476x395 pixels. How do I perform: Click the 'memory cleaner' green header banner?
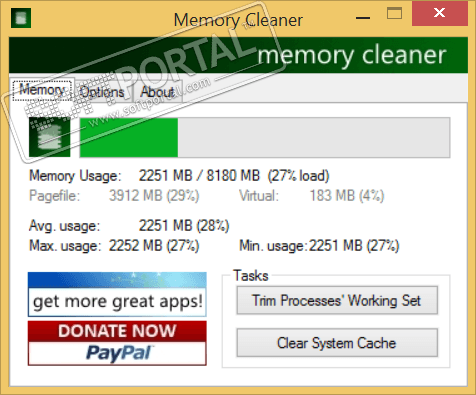point(238,55)
